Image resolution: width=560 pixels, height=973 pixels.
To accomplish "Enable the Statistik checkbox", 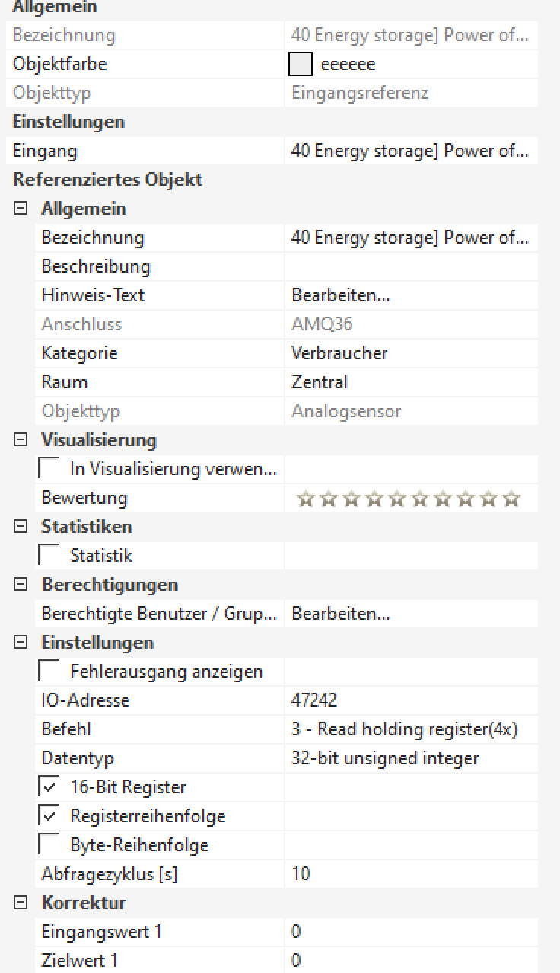I will click(x=49, y=556).
